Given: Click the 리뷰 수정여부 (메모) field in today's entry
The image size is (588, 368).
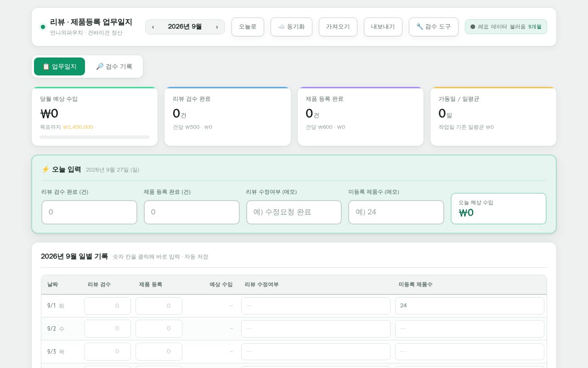Looking at the screenshot, I should pyautogui.click(x=294, y=212).
